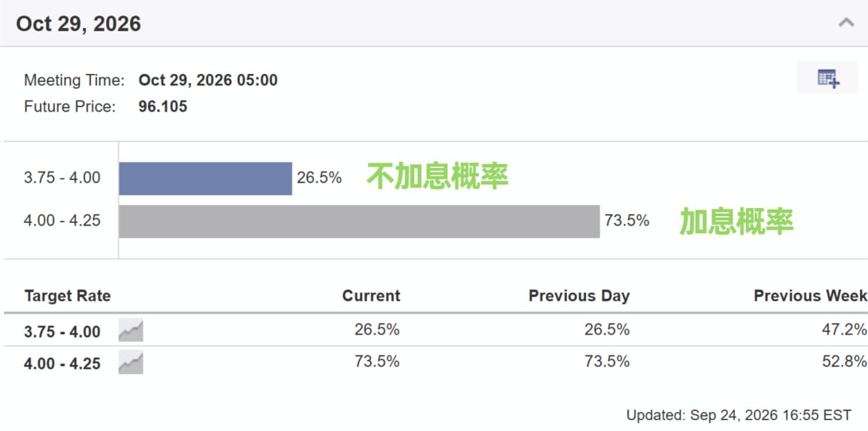This screenshot has width=868, height=431.
Task: Click the 52.8% Previous Week value
Action: (845, 362)
